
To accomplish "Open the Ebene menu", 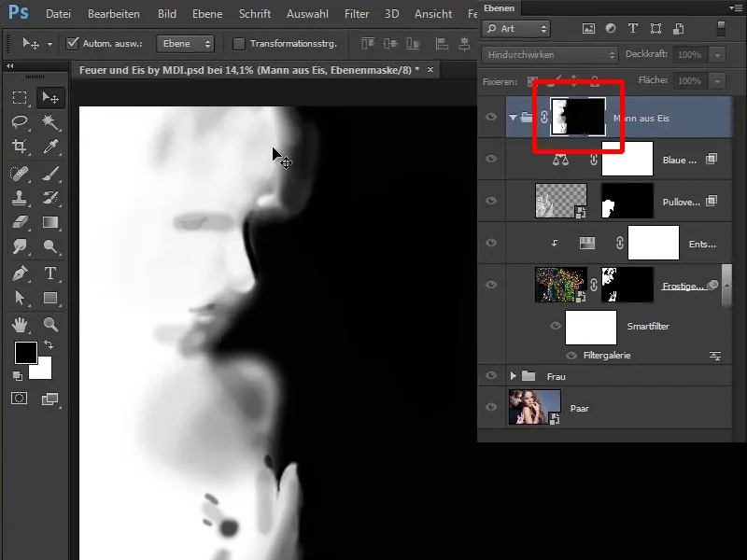I will coord(207,14).
